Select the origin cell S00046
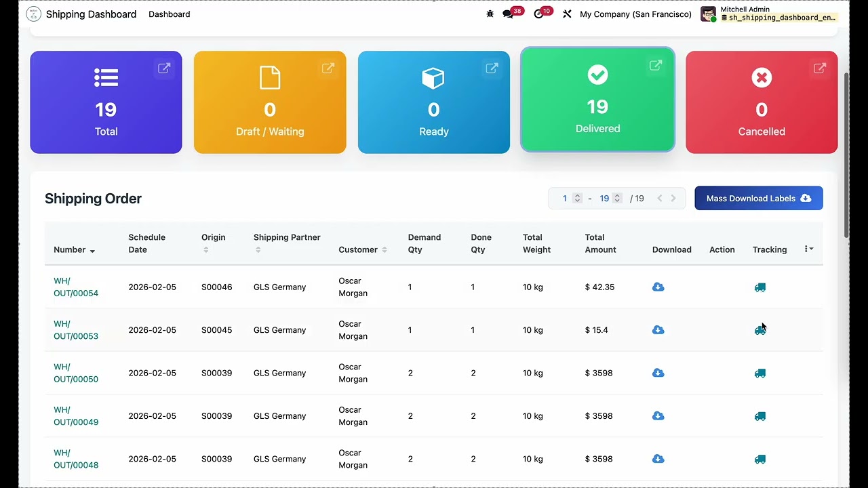The image size is (868, 488). (217, 287)
